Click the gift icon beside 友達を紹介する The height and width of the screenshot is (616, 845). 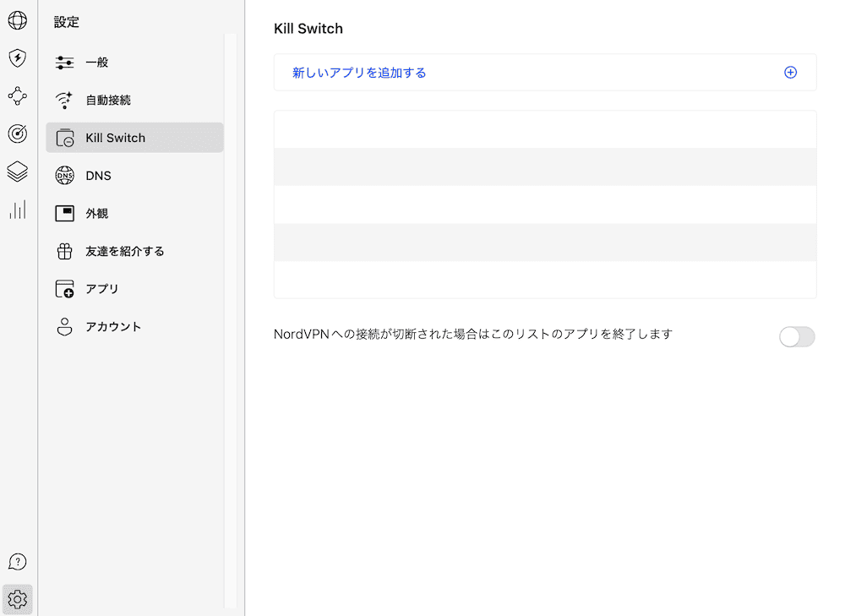(65, 251)
